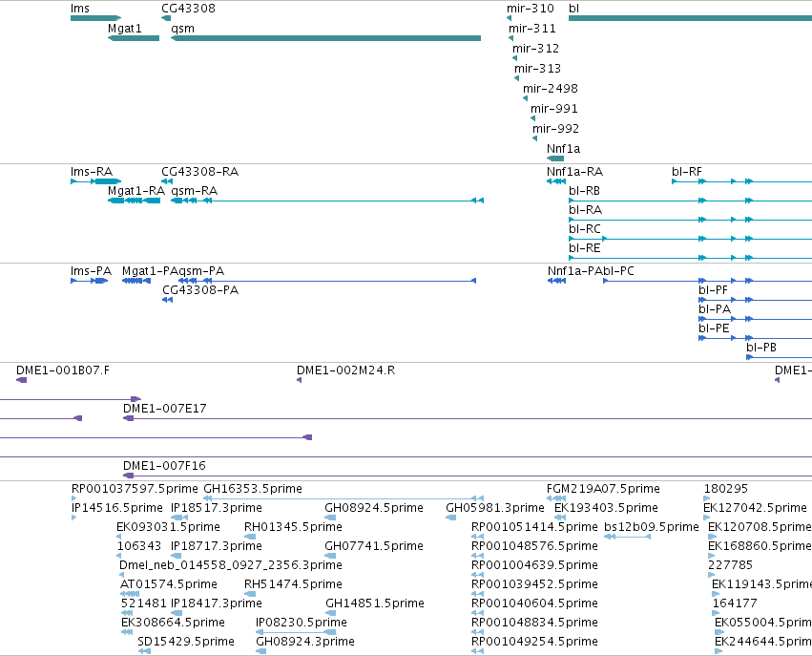The width and height of the screenshot is (812, 656).
Task: Select the Nnf1a gene bar
Action: tap(555, 159)
